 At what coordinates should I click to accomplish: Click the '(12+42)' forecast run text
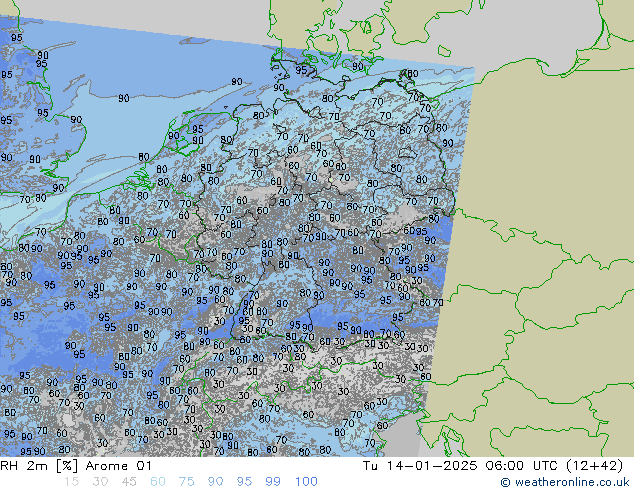pos(594,466)
